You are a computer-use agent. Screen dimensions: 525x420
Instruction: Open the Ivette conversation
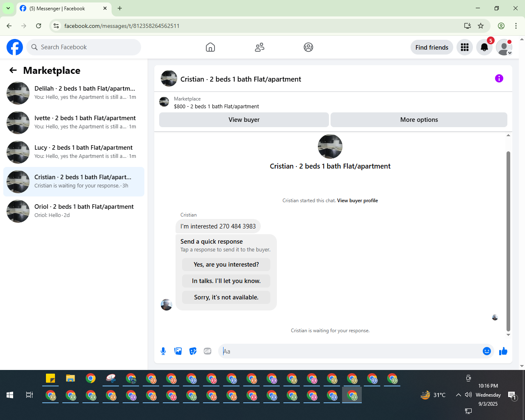click(x=74, y=123)
